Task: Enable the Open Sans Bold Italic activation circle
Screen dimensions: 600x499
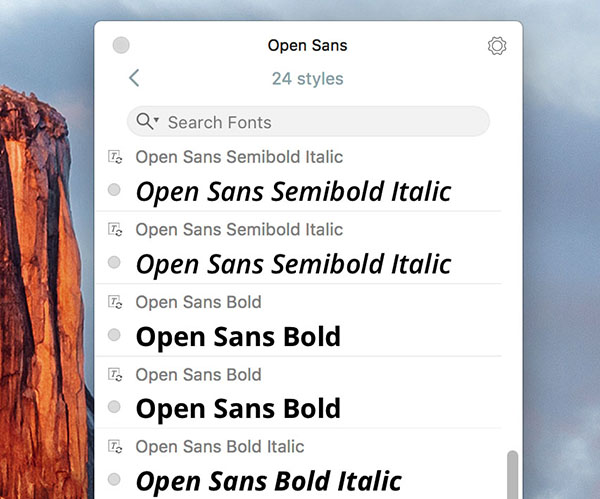Action: (x=114, y=479)
